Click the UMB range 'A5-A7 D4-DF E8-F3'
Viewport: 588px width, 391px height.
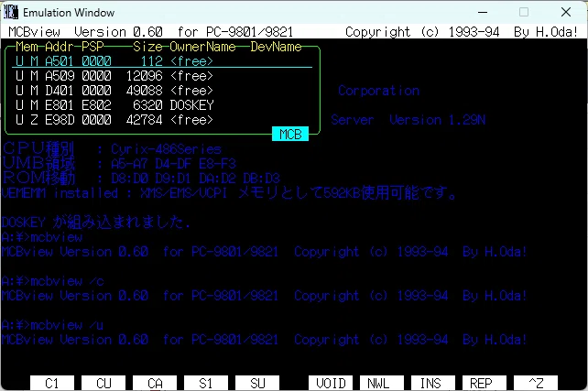pos(173,164)
